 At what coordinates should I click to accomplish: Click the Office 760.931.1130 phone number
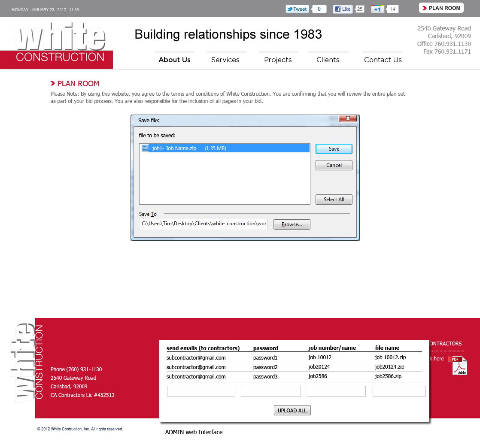click(444, 44)
